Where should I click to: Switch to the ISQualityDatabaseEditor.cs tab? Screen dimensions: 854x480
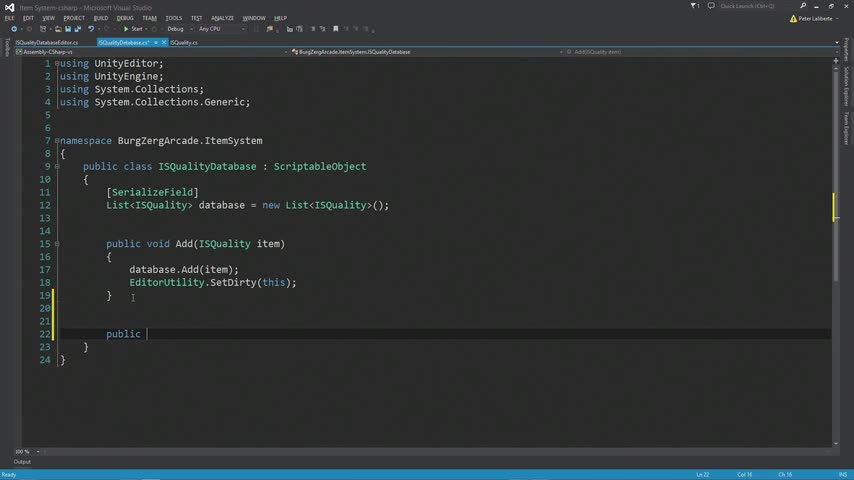coord(47,42)
